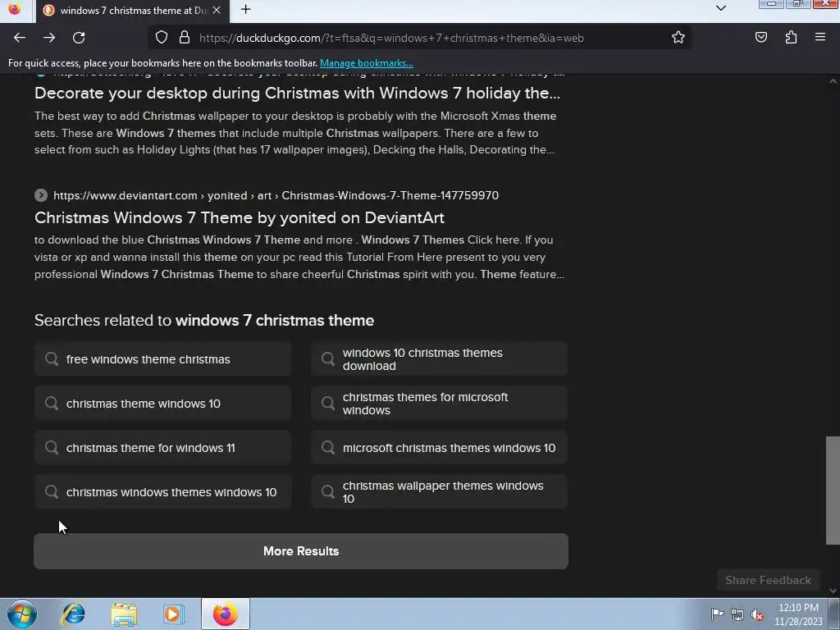Save page to Pocket

coord(760,38)
